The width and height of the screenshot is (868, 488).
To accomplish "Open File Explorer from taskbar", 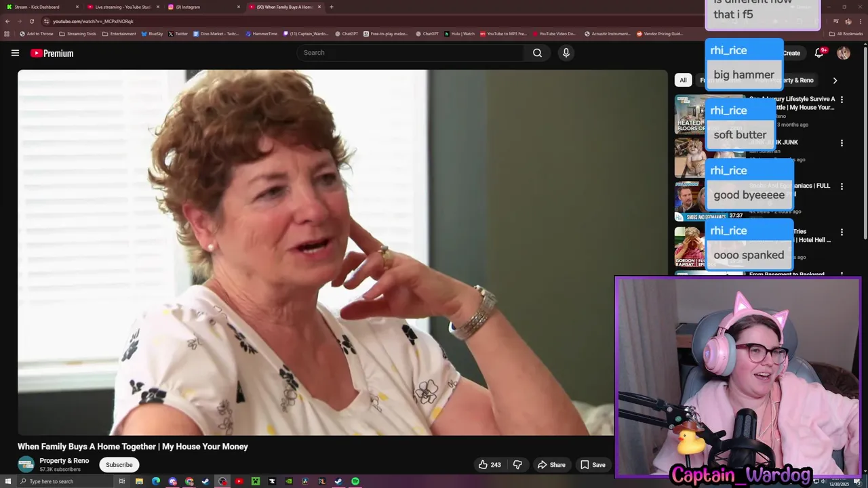I will pyautogui.click(x=139, y=481).
